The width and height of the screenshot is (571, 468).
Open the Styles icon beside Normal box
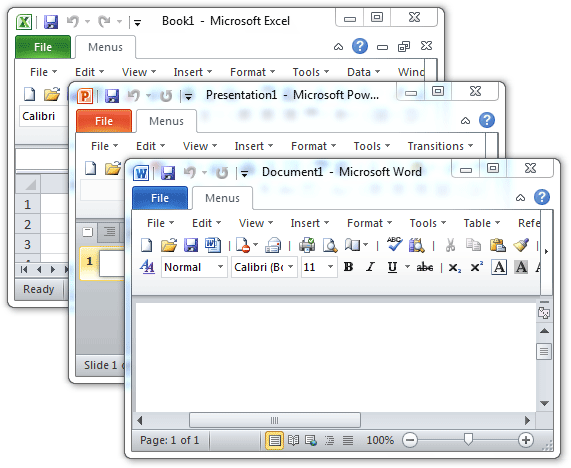(147, 267)
